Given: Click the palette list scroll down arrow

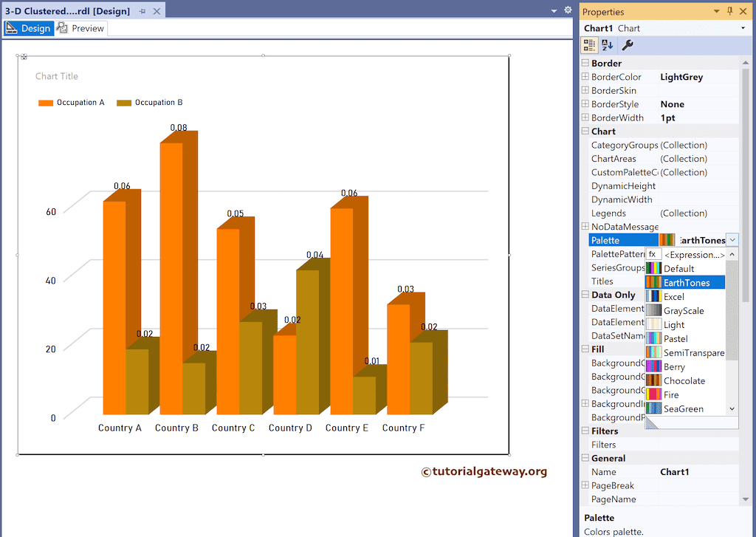Looking at the screenshot, I should pos(732,408).
